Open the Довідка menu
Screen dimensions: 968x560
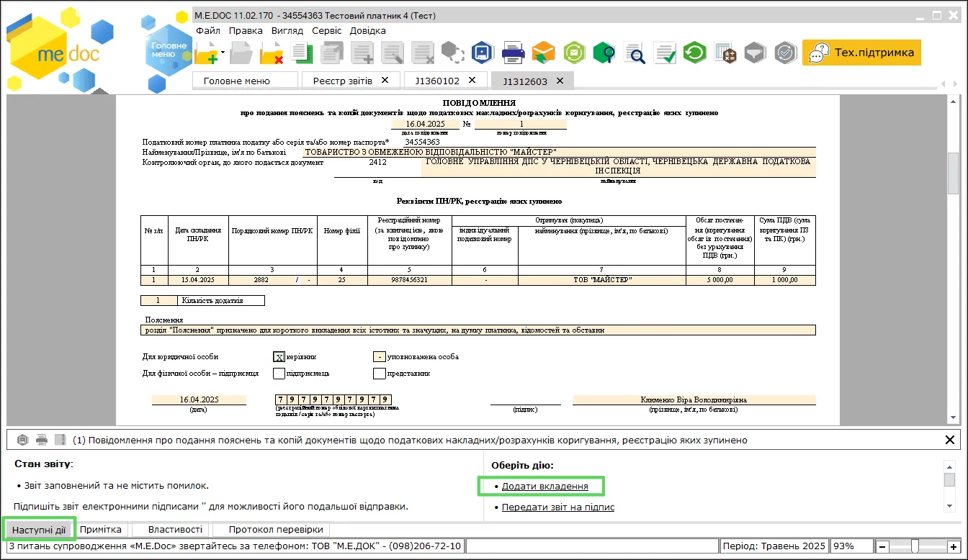(368, 30)
